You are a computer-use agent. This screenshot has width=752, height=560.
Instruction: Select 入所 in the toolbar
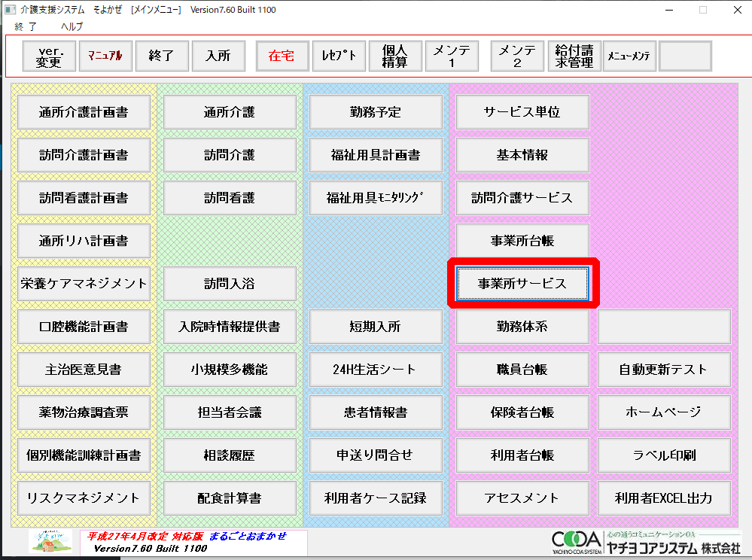pos(218,56)
